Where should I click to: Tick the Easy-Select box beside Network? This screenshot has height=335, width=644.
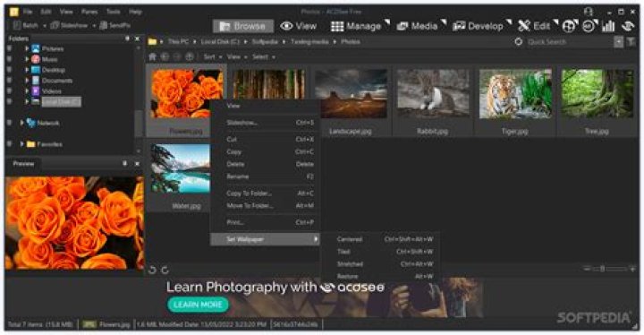pyautogui.click(x=9, y=123)
